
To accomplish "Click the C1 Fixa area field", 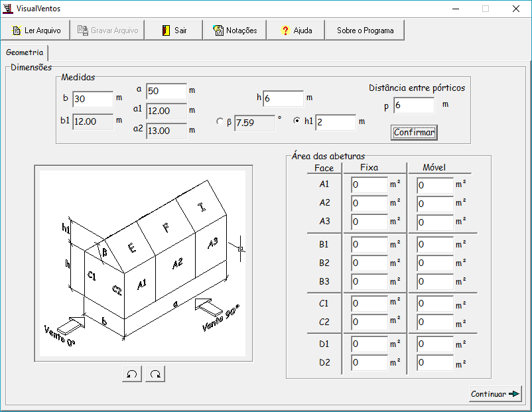I will (369, 303).
